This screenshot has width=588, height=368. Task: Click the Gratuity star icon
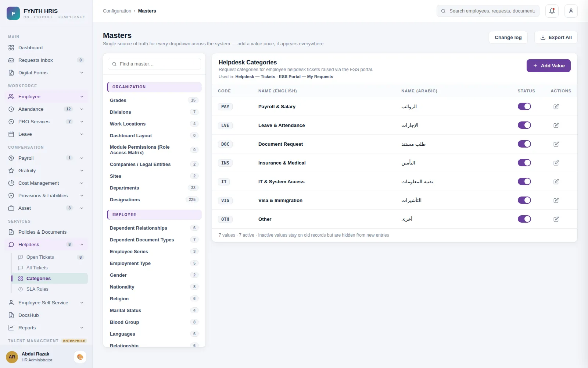pos(11,170)
